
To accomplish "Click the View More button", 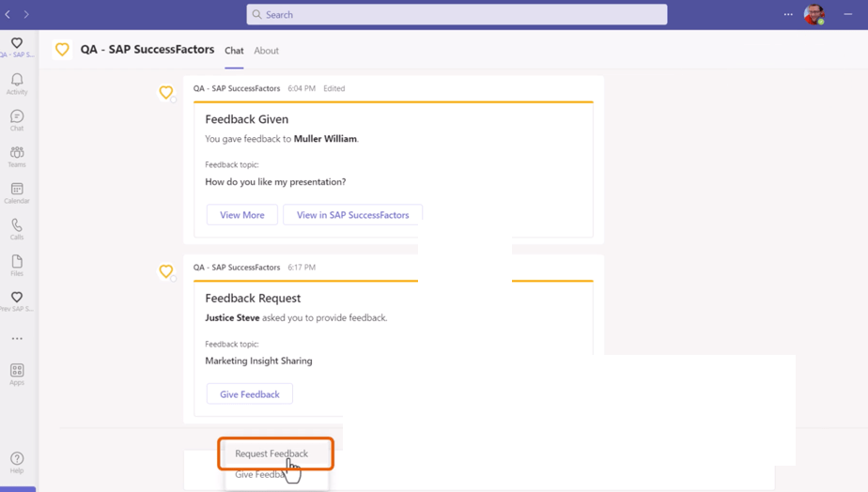I will click(241, 215).
